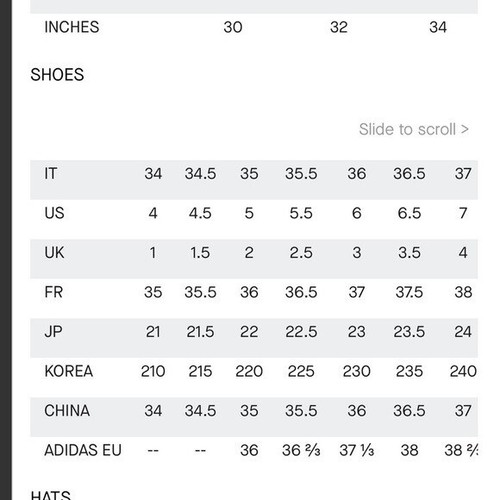Select IT size 34.5 cell
The height and width of the screenshot is (500, 500).
(200, 174)
